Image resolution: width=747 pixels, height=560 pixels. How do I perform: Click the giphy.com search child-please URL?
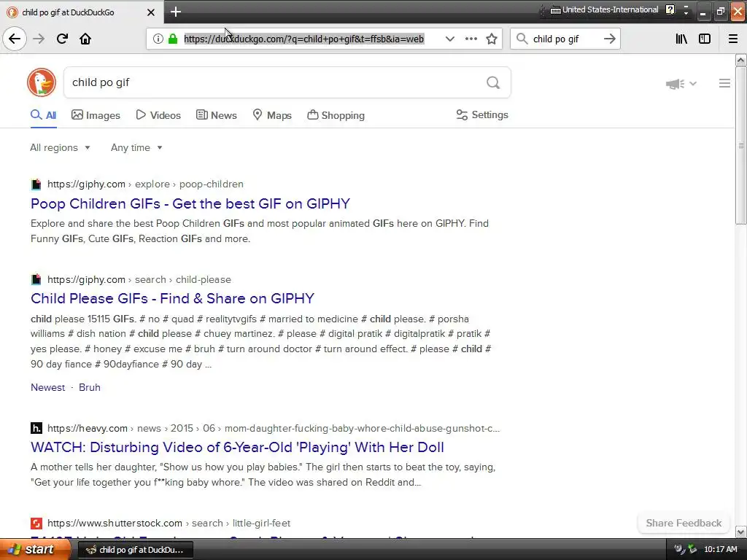[x=139, y=279]
